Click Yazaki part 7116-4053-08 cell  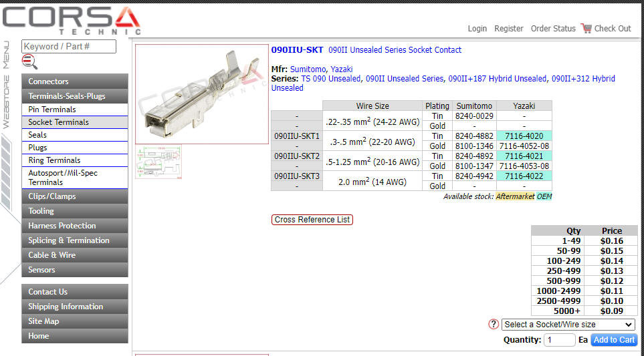(x=524, y=166)
